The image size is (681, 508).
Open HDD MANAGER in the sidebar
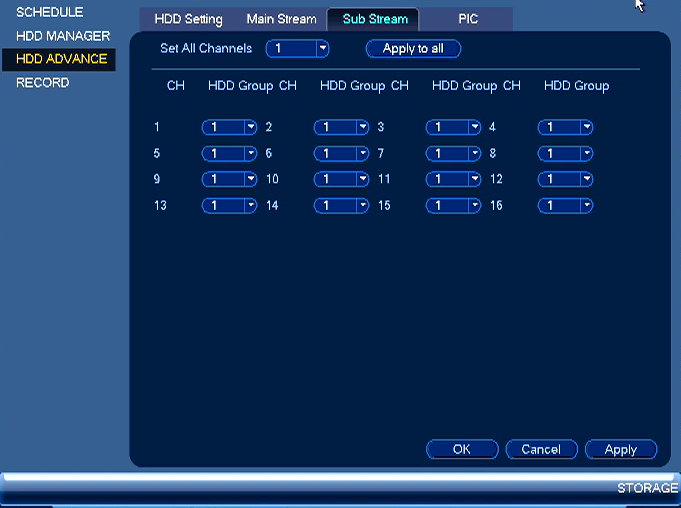point(63,36)
